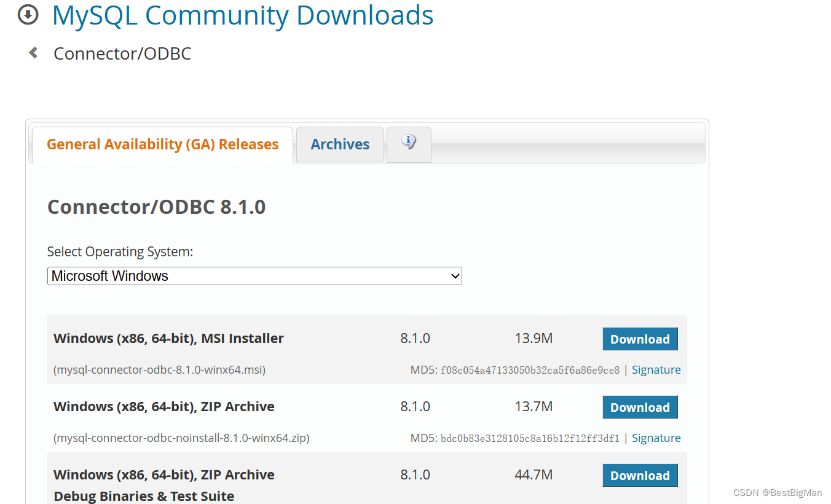Viewport: 831px width, 504px height.
Task: Click the download circle icon beside MySQL Community Downloads
Action: point(28,15)
